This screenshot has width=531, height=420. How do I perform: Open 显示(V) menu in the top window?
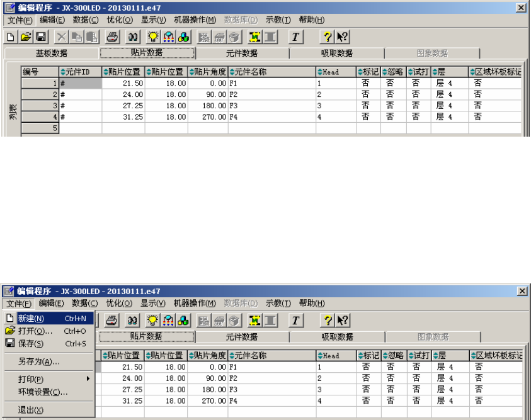(154, 20)
